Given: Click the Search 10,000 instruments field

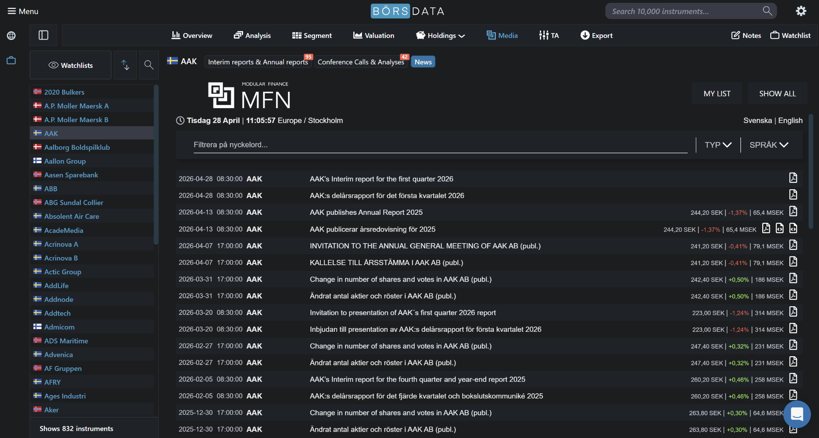Looking at the screenshot, I should point(691,11).
